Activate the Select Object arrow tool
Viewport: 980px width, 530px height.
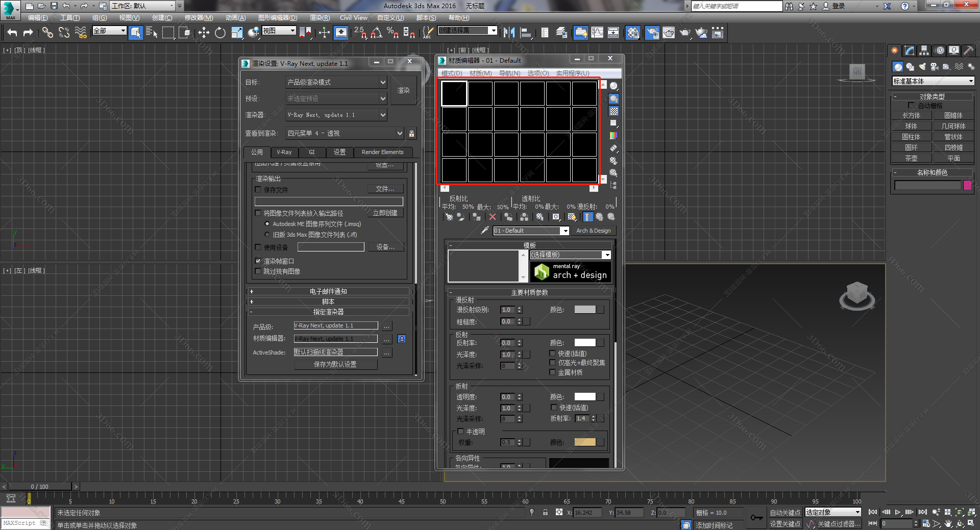click(136, 33)
